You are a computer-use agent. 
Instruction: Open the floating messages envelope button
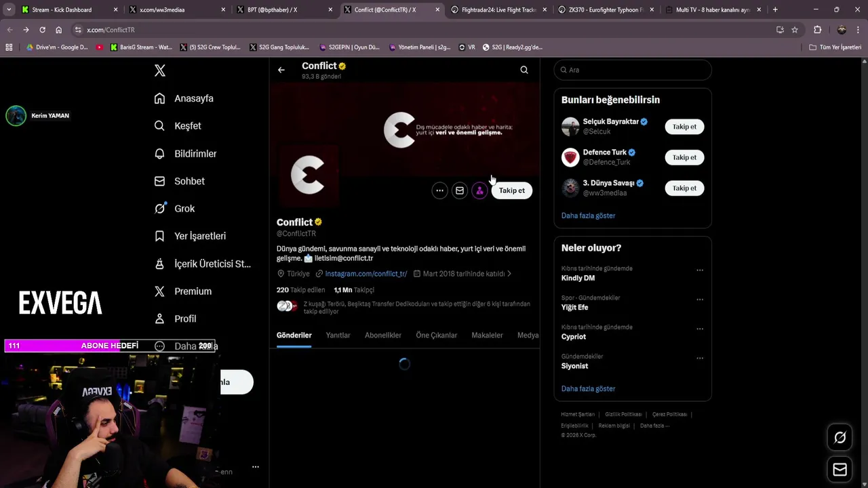840,470
